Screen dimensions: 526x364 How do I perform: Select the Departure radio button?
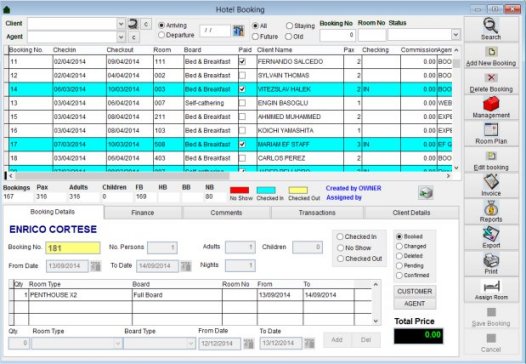(161, 35)
